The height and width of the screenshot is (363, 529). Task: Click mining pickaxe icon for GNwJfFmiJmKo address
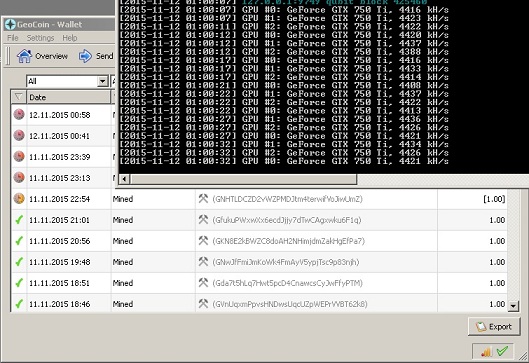(x=203, y=261)
